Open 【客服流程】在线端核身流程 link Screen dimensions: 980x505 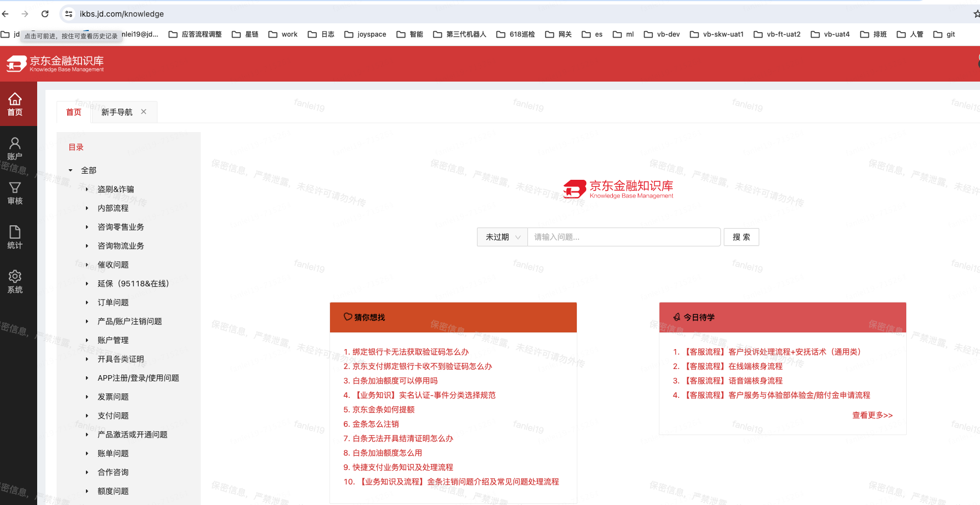733,366
